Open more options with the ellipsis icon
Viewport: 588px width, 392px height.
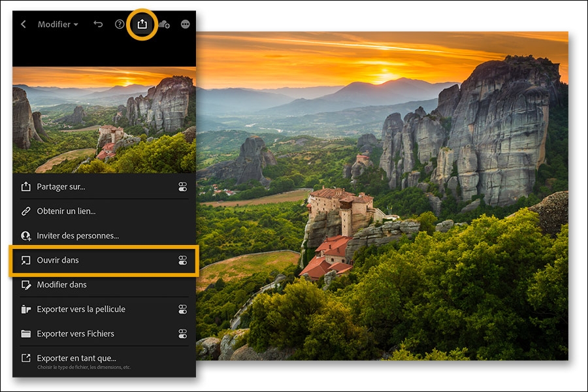click(x=185, y=23)
